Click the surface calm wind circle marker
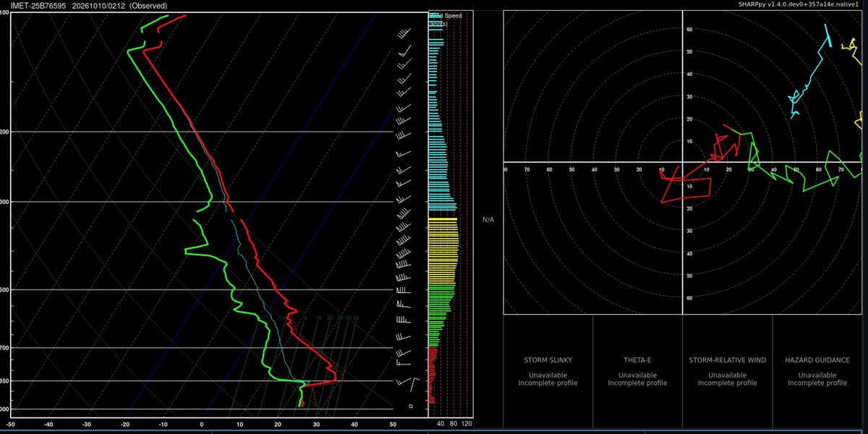Viewport: 868px width, 434px height. [411, 407]
